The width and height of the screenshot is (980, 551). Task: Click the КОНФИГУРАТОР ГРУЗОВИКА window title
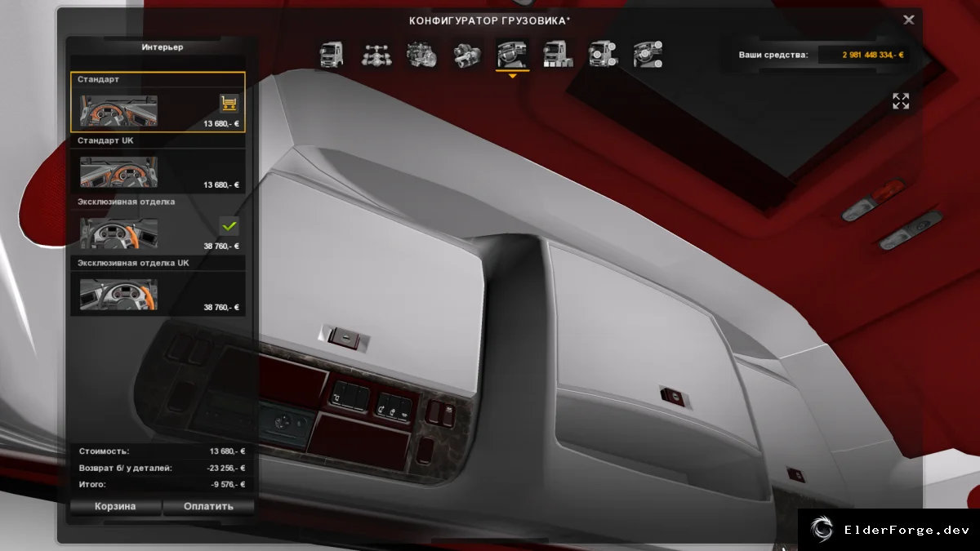490,21
